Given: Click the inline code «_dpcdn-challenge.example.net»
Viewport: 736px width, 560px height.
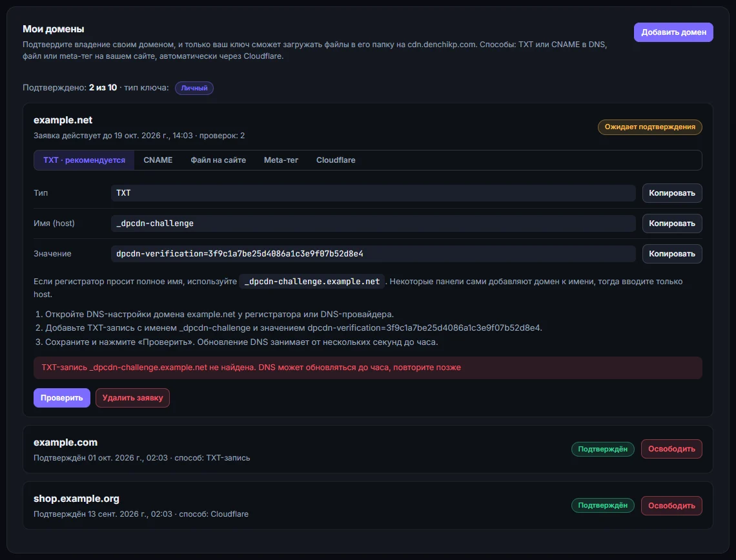Looking at the screenshot, I should [312, 282].
